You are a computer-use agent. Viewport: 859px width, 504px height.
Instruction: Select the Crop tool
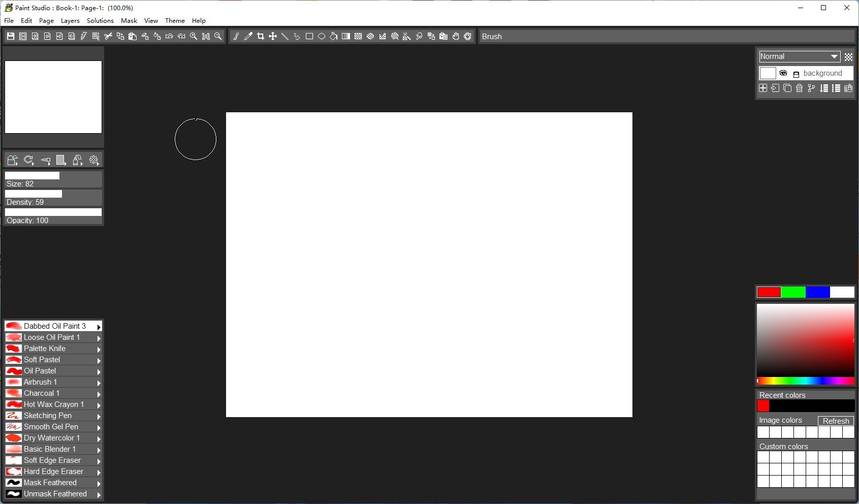tap(261, 36)
